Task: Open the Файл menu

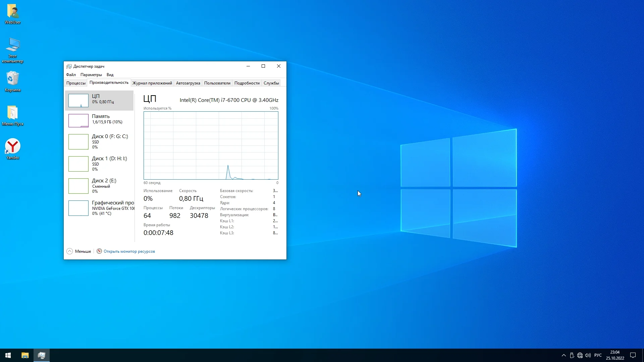Action: click(71, 75)
